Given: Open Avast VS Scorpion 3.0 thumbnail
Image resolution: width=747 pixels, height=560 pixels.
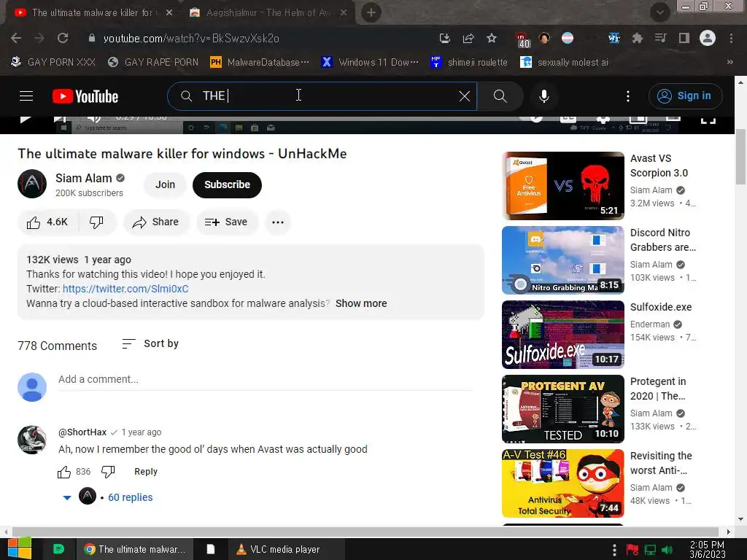Looking at the screenshot, I should coord(562,185).
